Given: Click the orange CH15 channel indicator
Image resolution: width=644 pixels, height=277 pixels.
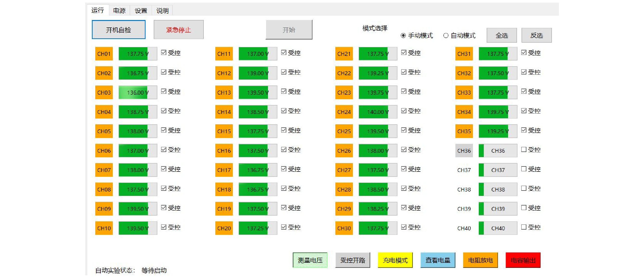Looking at the screenshot, I should click(224, 131).
